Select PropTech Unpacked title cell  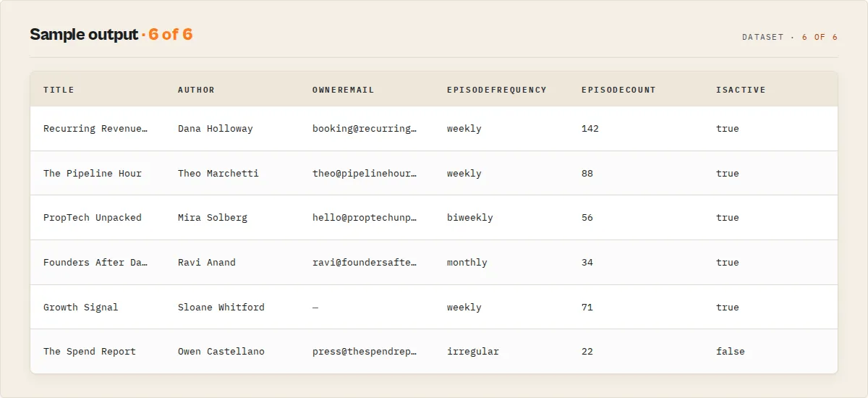pyautogui.click(x=93, y=218)
